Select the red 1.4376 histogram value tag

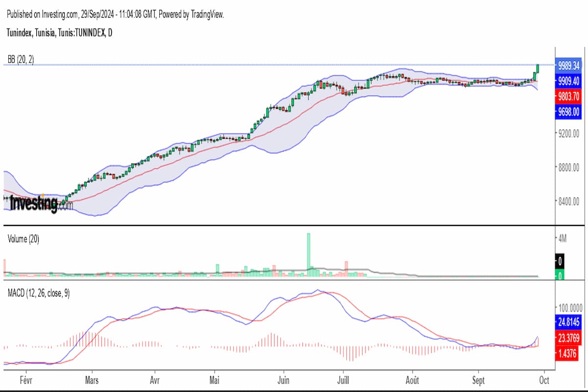click(568, 353)
